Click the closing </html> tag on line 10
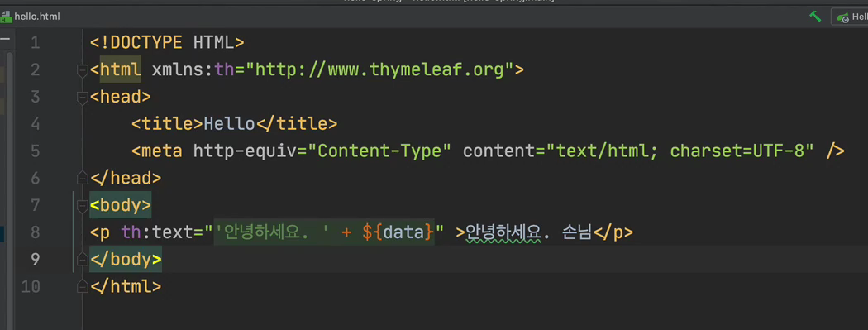The image size is (868, 330). (x=125, y=286)
